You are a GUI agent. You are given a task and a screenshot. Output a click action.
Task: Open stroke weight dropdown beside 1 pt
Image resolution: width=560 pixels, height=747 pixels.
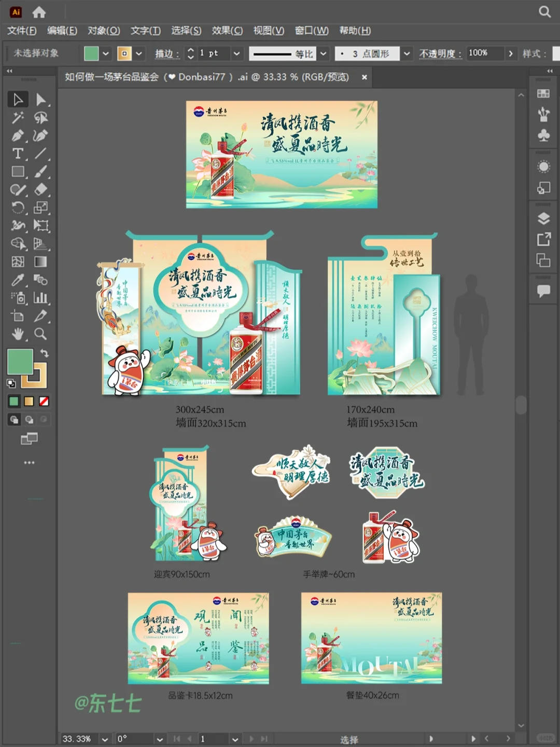click(x=236, y=53)
